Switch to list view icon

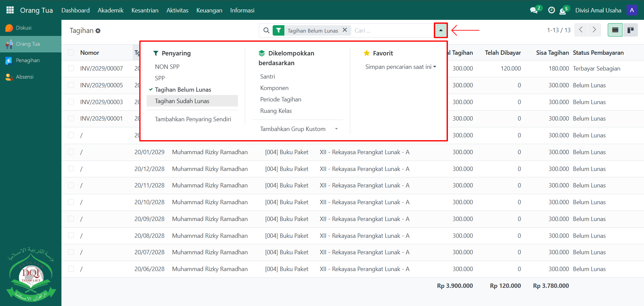click(615, 30)
